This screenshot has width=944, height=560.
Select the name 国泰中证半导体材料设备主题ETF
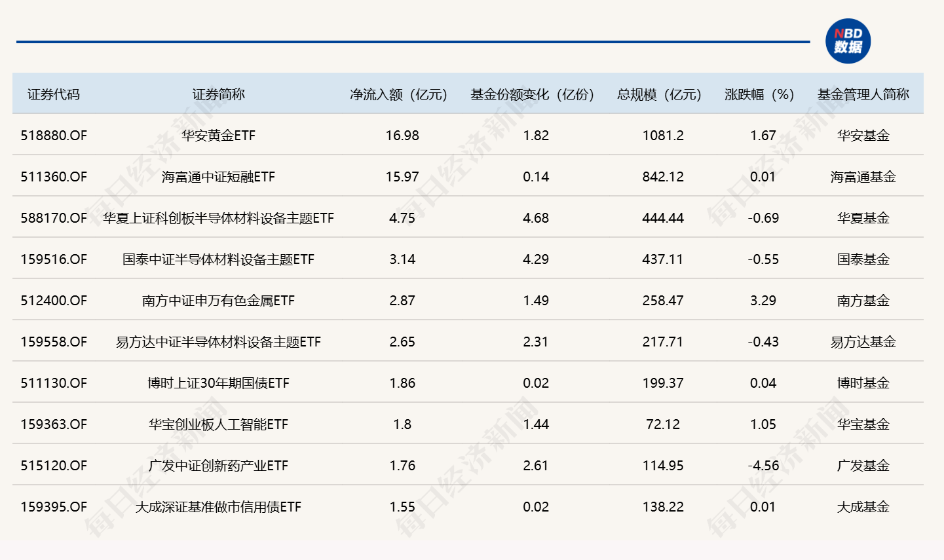(218, 259)
